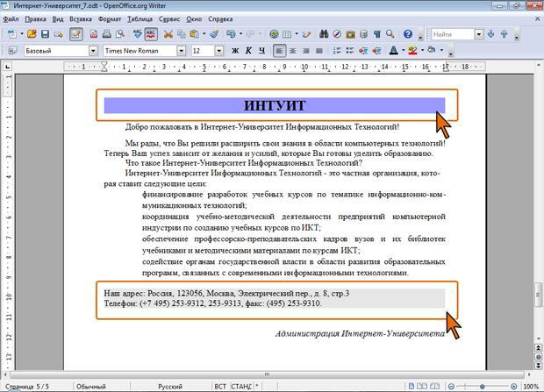Image resolution: width=544 pixels, height=392 pixels.
Task: Toggle nonprinting characters pilcrow icon
Action: tap(376, 34)
